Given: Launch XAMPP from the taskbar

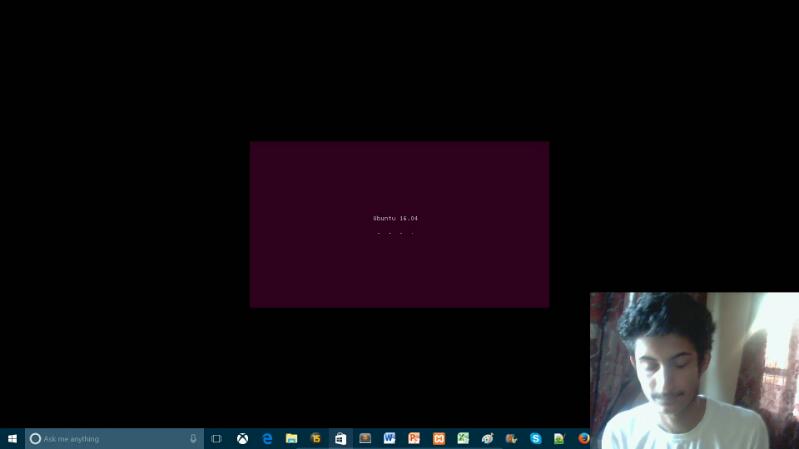Looking at the screenshot, I should [x=439, y=438].
